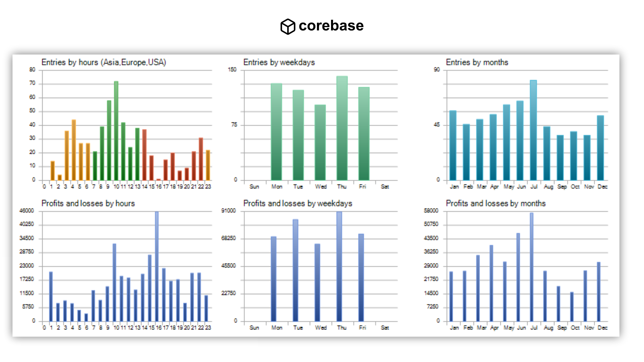Click the Entries by hours chart title
Viewport: 644px width, 362px height.
(x=104, y=62)
